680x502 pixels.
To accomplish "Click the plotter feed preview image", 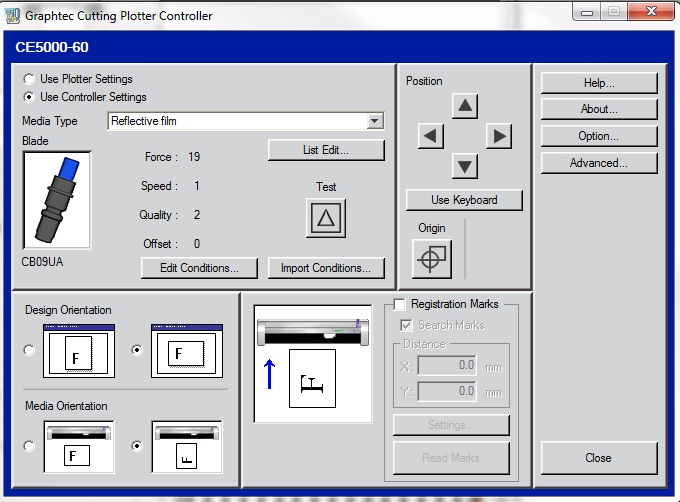I will pos(313,364).
